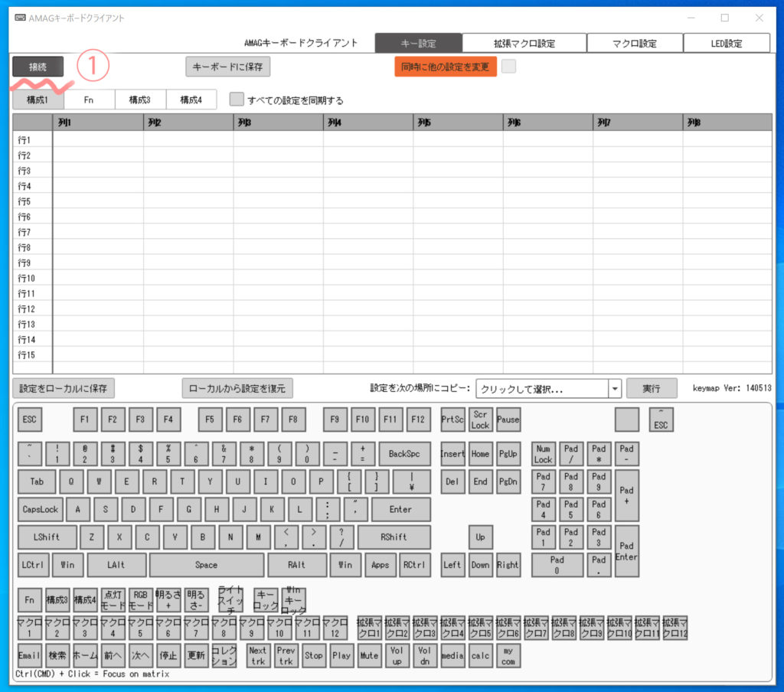Click the 行1 列1 matrix cell

pos(98,139)
